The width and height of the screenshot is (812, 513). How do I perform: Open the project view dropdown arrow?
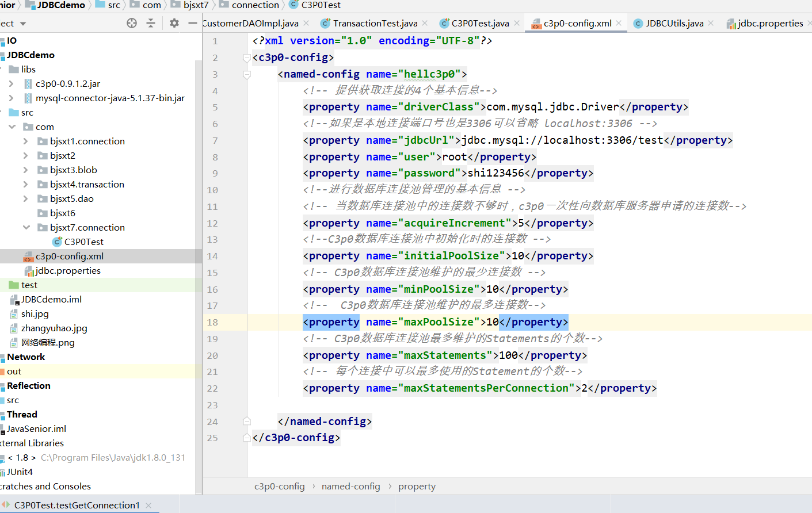23,24
